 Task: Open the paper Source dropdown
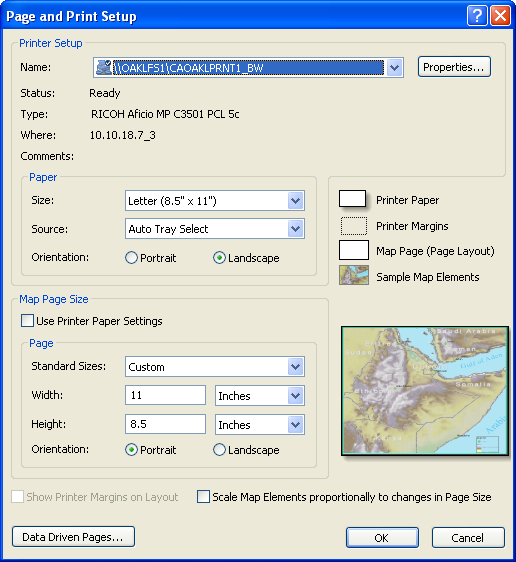(296, 229)
